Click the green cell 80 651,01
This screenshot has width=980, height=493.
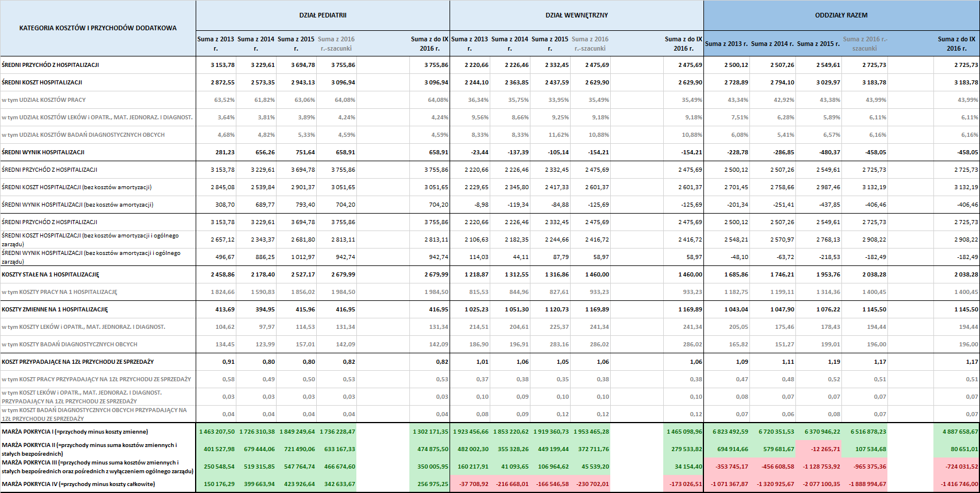click(957, 449)
